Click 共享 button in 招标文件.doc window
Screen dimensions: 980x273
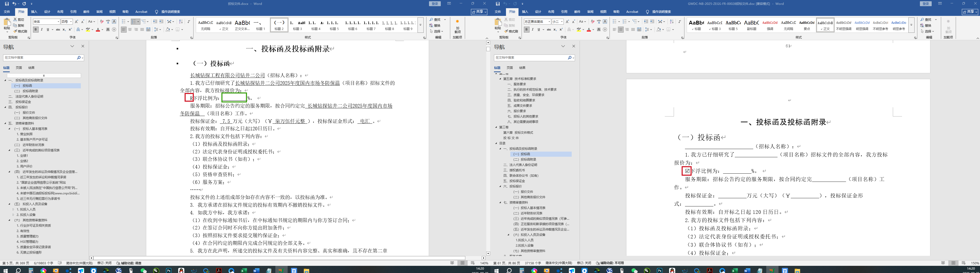point(970,12)
